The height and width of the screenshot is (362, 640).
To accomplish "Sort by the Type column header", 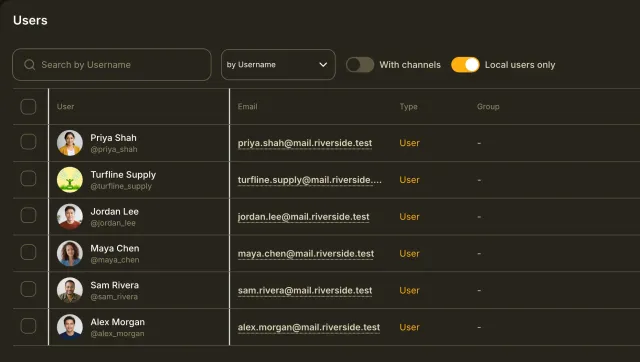I will coord(409,107).
